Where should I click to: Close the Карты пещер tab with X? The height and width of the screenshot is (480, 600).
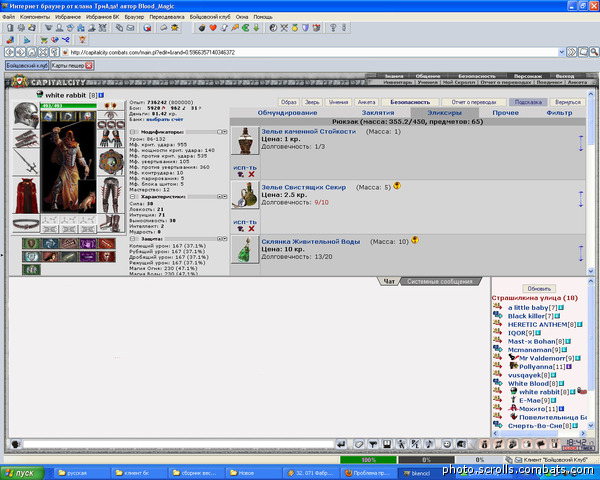pyautogui.click(x=89, y=65)
